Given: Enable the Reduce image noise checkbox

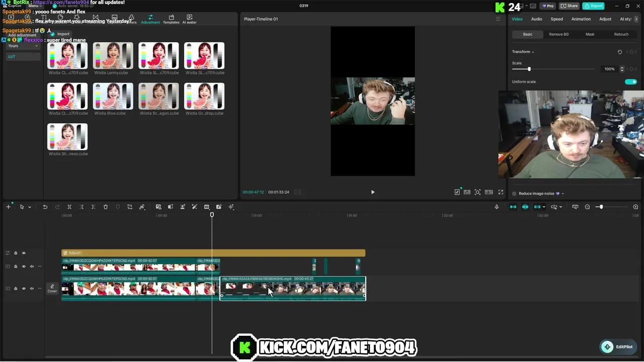Looking at the screenshot, I should point(514,194).
